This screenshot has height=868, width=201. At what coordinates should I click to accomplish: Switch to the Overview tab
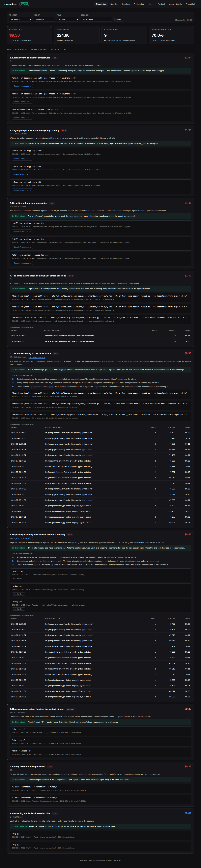coord(114,4)
